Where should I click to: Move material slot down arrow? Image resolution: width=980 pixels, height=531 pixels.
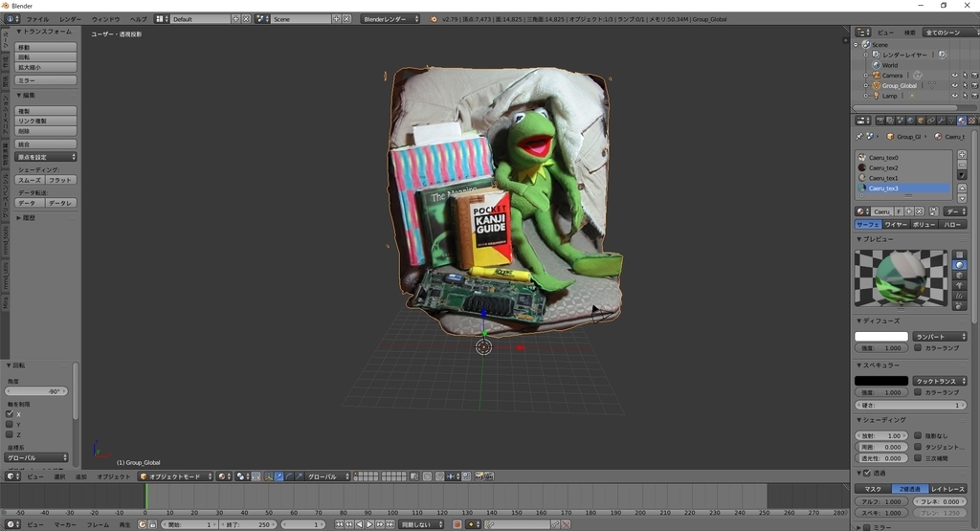coord(962,198)
